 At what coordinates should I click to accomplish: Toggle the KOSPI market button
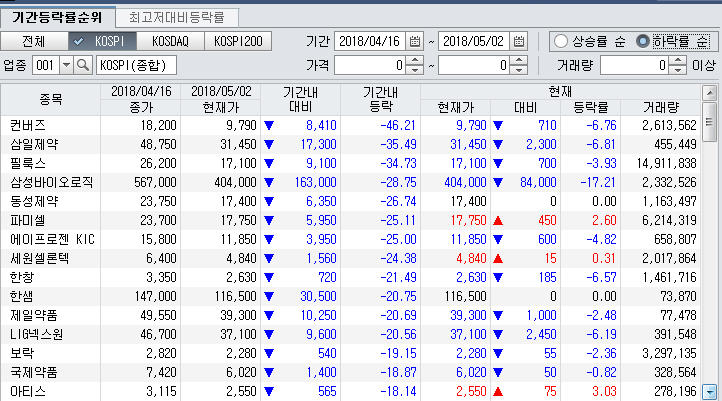pos(102,41)
